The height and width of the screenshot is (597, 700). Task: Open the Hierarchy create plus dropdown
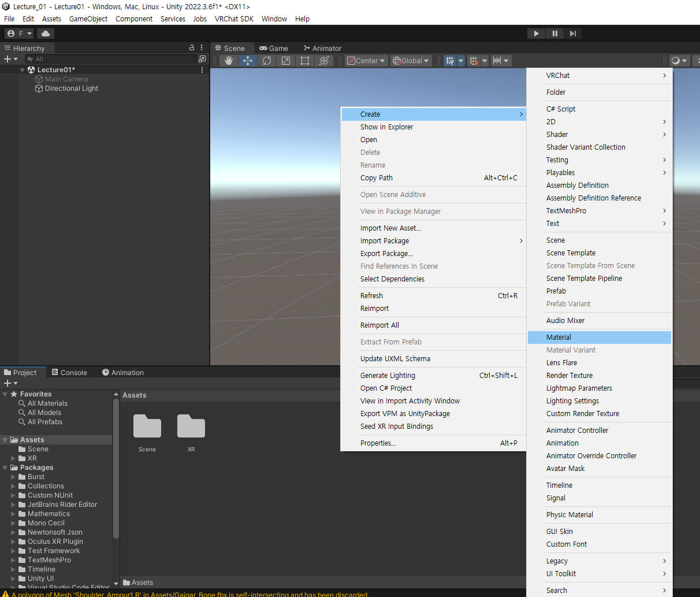point(11,59)
